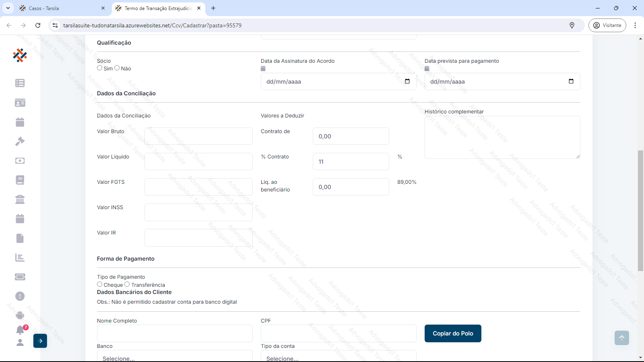
Task: Select 'Sim' for Sócio
Action: tap(100, 68)
